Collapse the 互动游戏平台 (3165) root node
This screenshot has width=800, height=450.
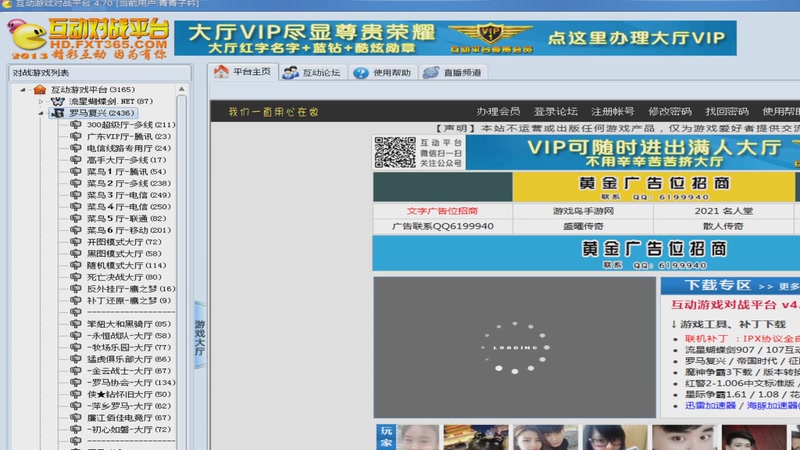[x=22, y=90]
